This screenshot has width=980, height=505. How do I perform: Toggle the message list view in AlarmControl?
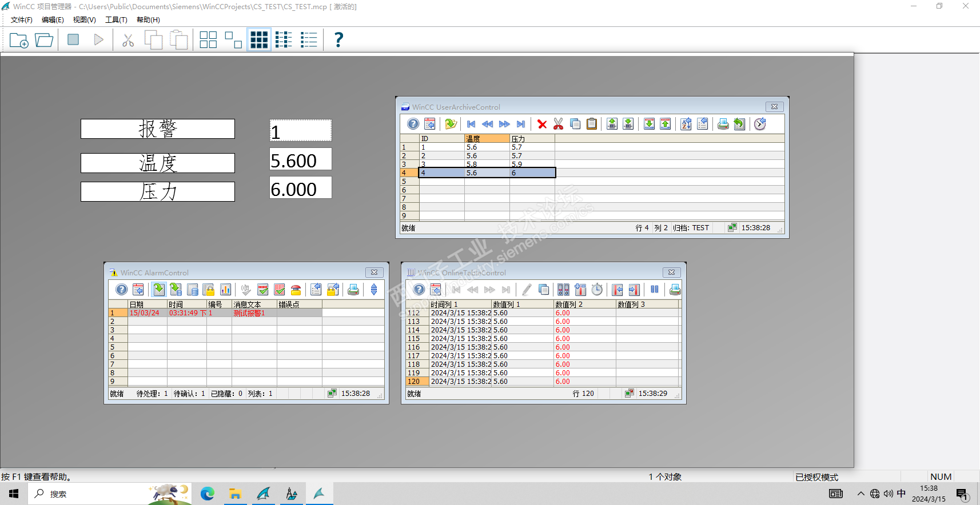(x=159, y=290)
